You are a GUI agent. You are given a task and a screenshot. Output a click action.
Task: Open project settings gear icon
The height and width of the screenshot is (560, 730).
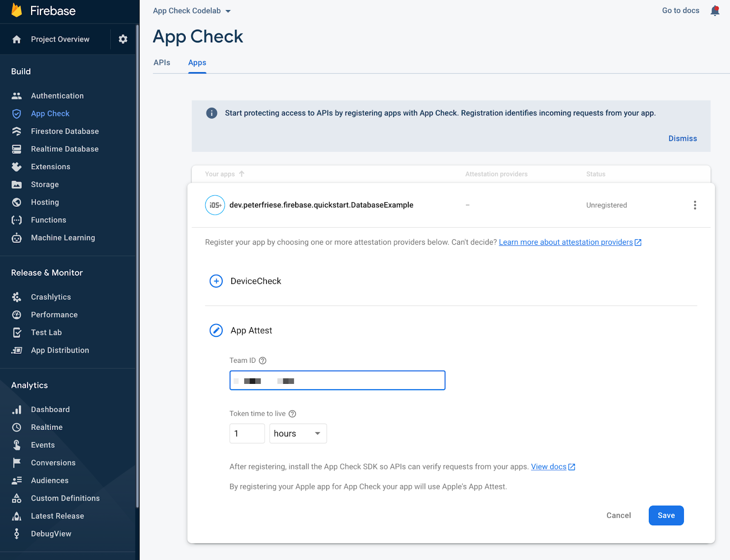tap(123, 39)
